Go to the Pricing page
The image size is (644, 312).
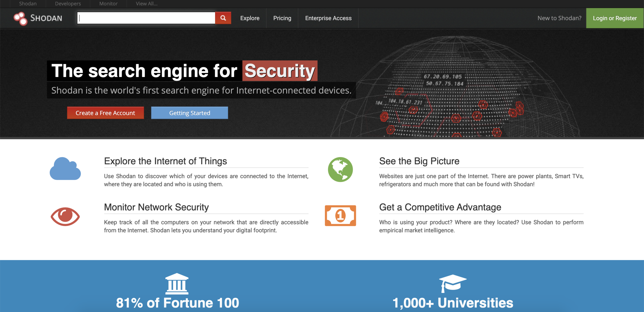pyautogui.click(x=282, y=18)
